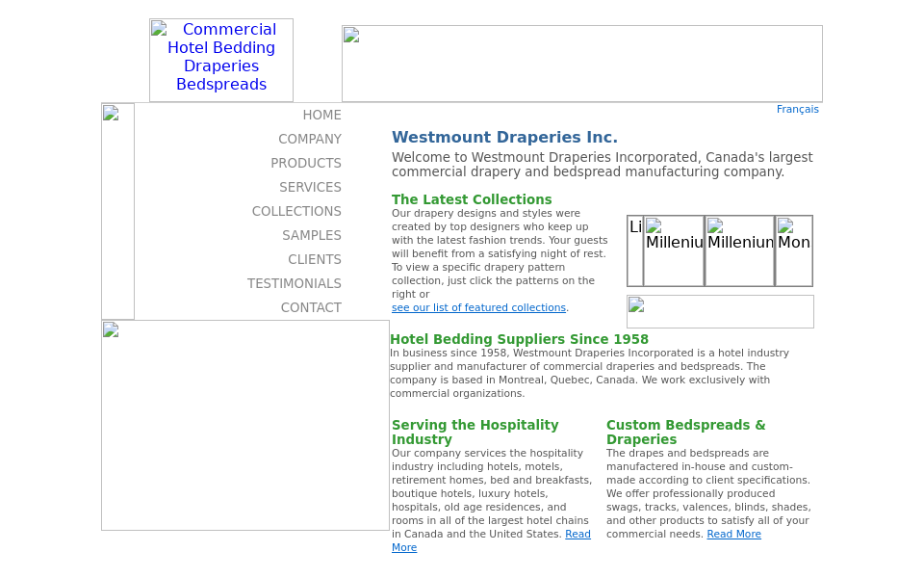Image resolution: width=924 pixels, height=578 pixels.
Task: Click Read More under Custom Bedspreads & Draperies
Action: 733,534
